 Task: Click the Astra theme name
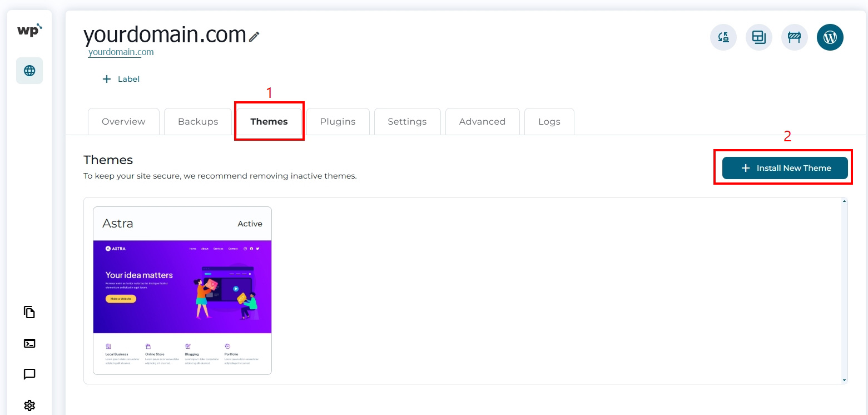pos(118,224)
